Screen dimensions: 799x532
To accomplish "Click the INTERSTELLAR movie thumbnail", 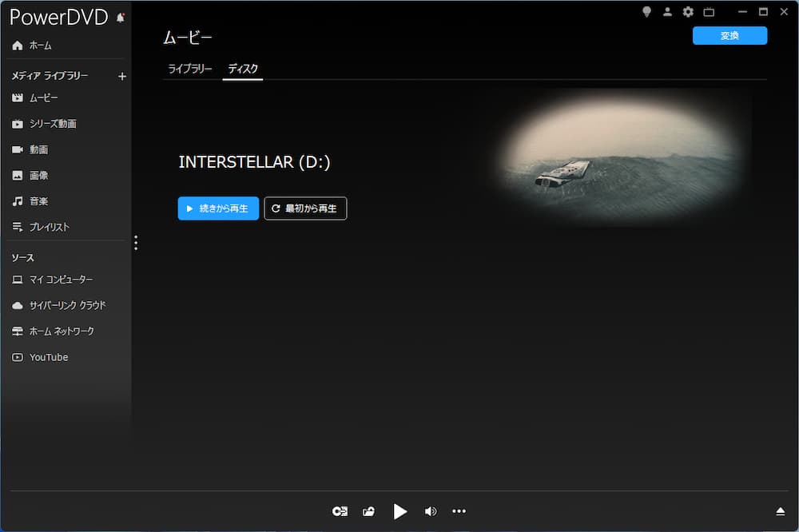I will tap(620, 159).
